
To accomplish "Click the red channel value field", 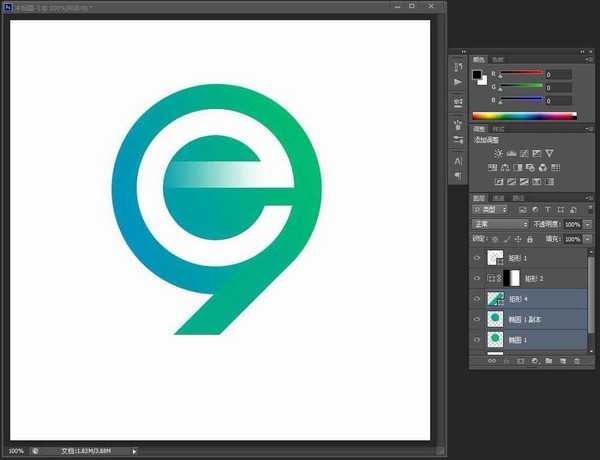I will (x=557, y=74).
